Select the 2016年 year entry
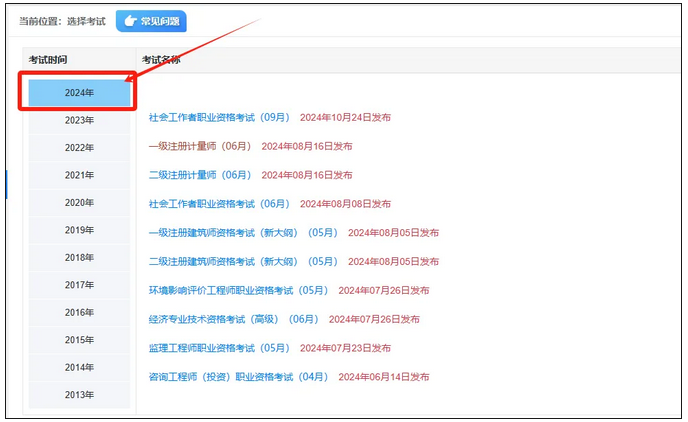 click(79, 313)
